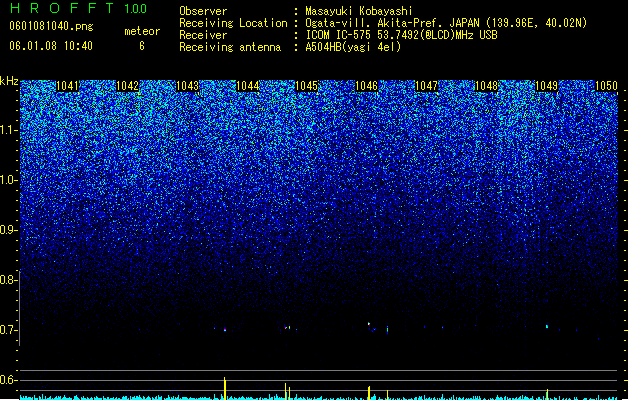Click the 1046 time marker label
This screenshot has width=629, height=400.
tap(367, 86)
